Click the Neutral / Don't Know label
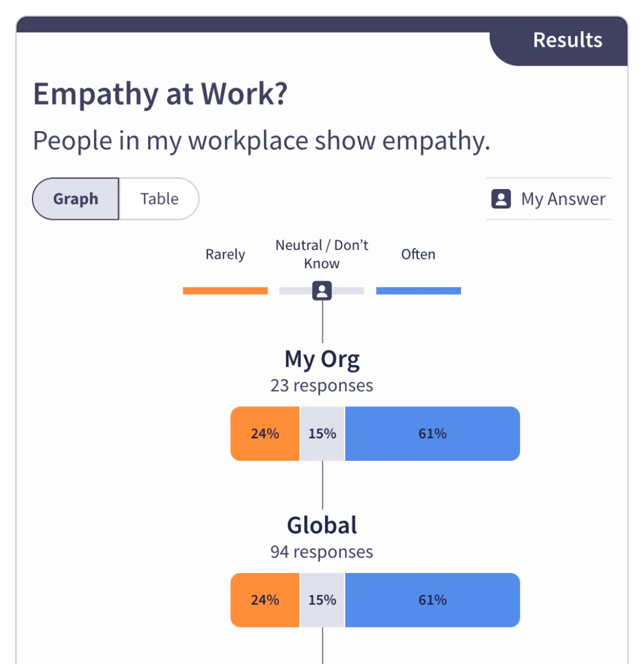644x664 pixels. 322,254
